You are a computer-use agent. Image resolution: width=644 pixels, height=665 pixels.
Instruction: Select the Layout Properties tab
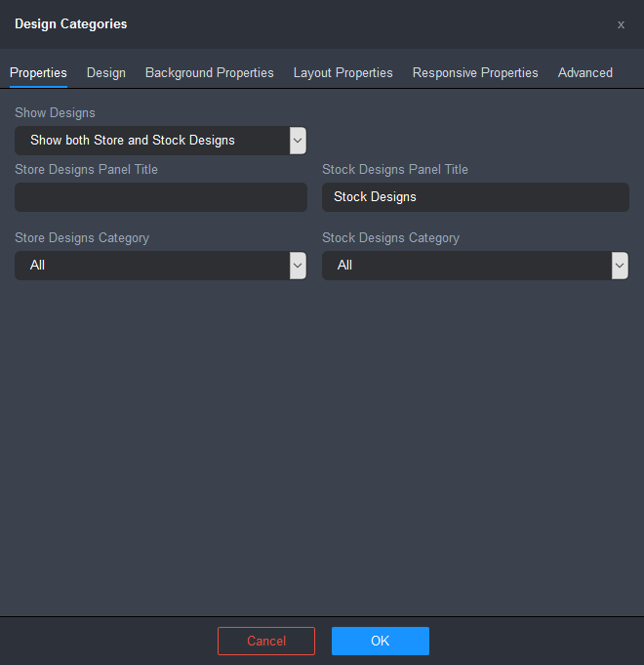(x=343, y=73)
